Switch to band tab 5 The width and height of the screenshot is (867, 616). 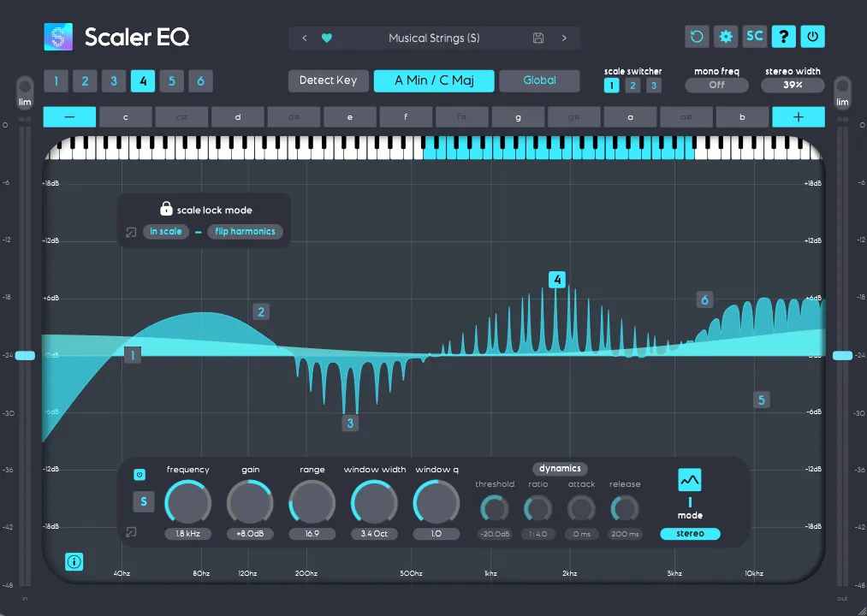(x=171, y=81)
